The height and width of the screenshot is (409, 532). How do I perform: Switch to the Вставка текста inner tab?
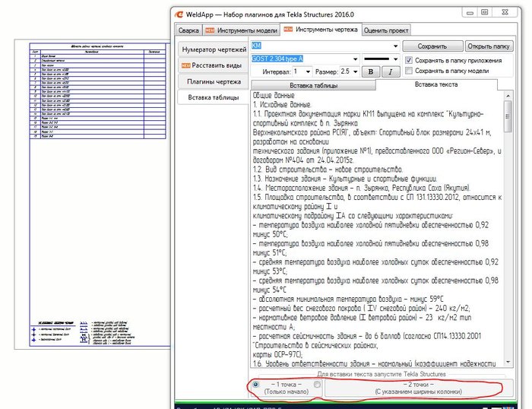coord(436,84)
